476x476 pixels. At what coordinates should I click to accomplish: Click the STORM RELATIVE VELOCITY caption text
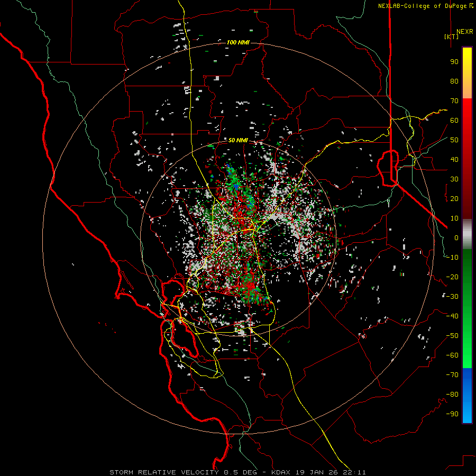pyautogui.click(x=164, y=472)
